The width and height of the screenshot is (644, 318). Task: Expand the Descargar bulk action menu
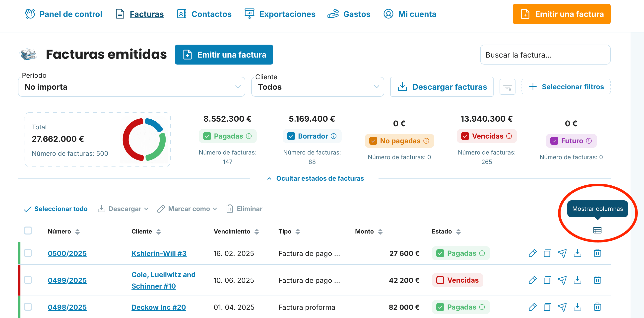tap(123, 209)
